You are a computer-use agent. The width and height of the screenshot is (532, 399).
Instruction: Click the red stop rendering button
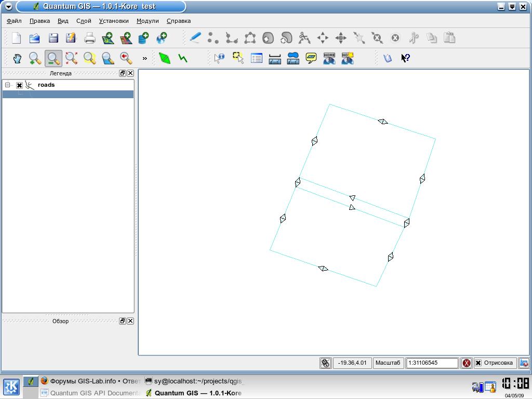click(x=467, y=363)
